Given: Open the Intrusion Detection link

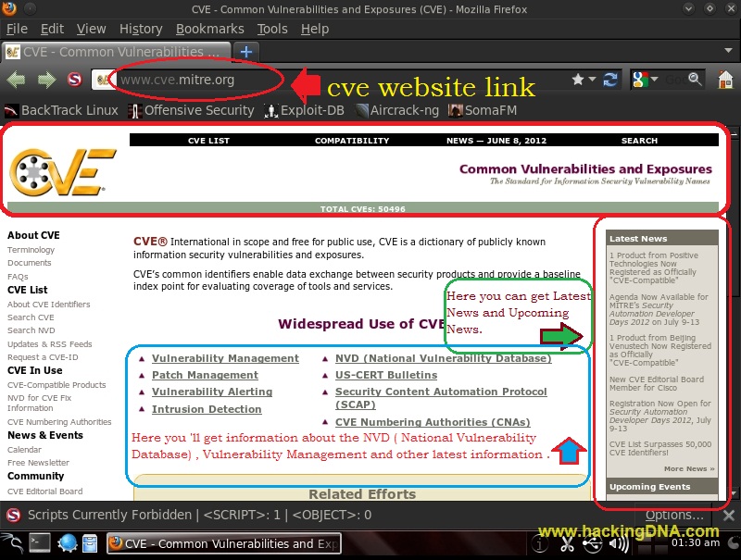Looking at the screenshot, I should pyautogui.click(x=207, y=409).
